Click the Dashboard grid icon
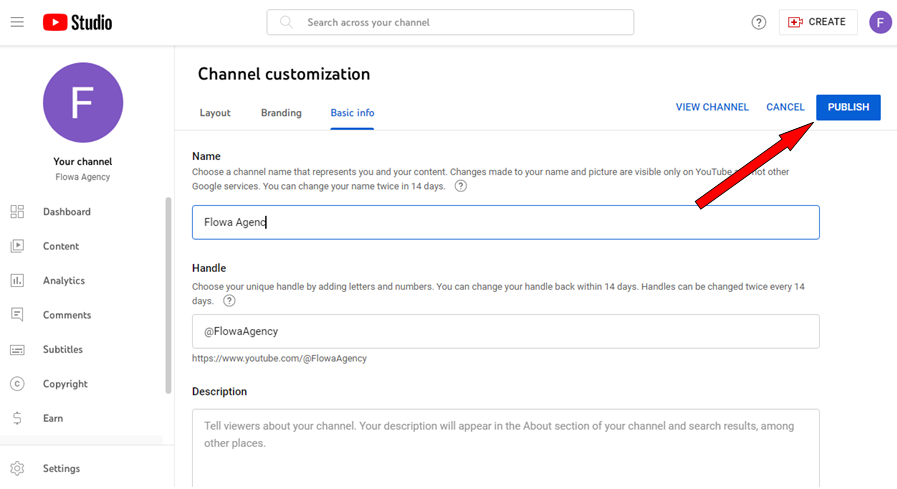The image size is (897, 489). click(x=17, y=212)
